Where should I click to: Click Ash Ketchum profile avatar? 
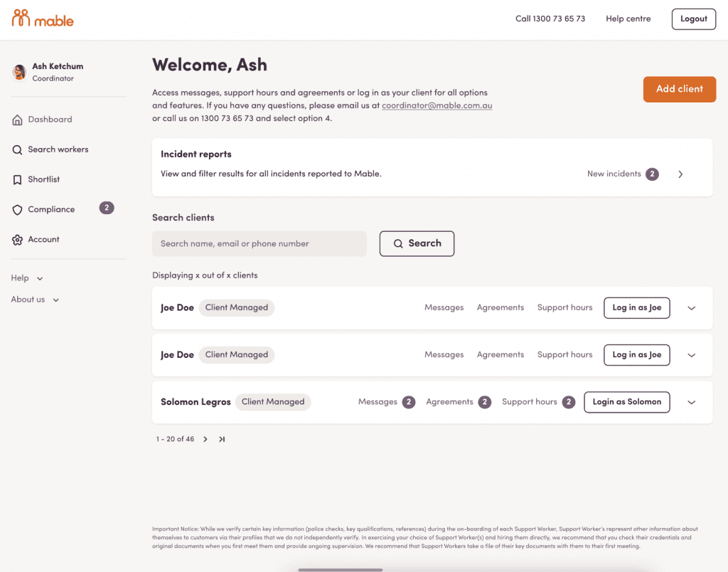19,72
